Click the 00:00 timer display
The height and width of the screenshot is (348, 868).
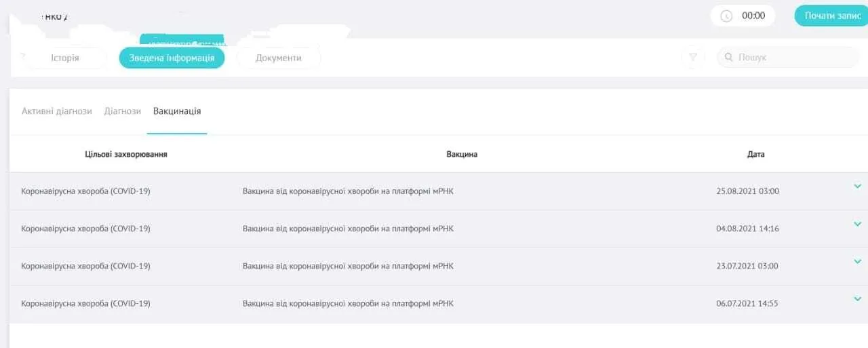click(753, 16)
